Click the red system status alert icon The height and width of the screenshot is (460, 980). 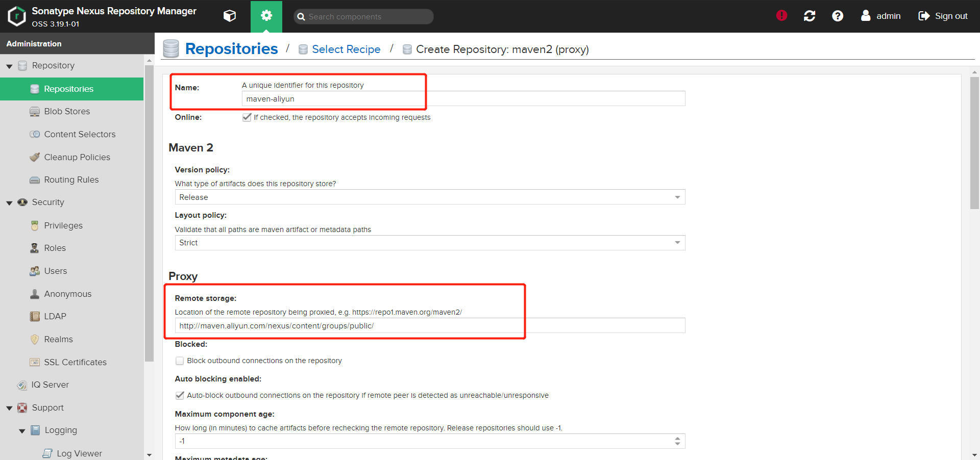781,16
